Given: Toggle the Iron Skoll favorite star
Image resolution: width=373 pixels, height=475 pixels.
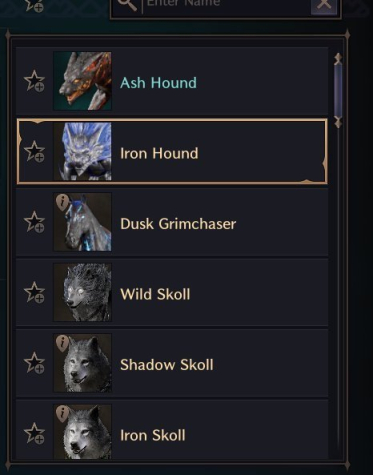Looking at the screenshot, I should [34, 434].
